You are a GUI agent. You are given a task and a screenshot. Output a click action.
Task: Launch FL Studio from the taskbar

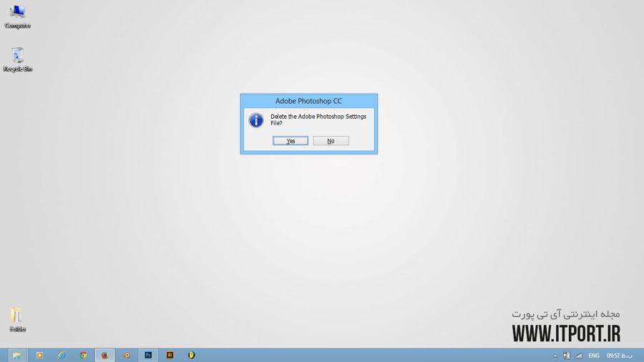(191, 356)
